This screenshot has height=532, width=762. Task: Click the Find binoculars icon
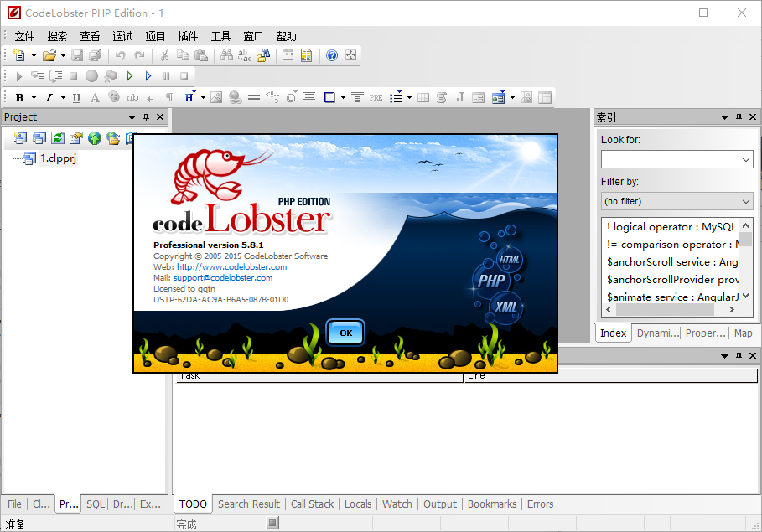226,55
